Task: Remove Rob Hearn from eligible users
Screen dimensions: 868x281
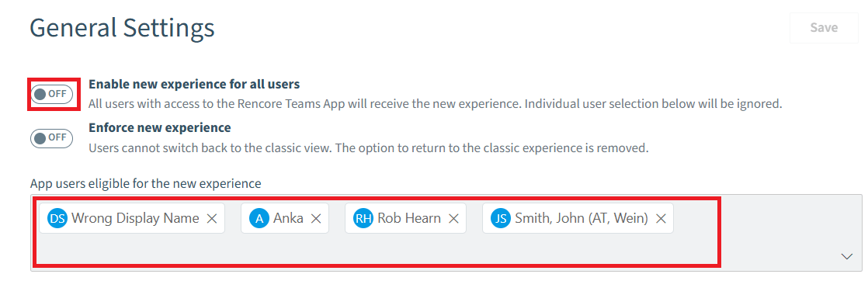Action: pos(453,218)
